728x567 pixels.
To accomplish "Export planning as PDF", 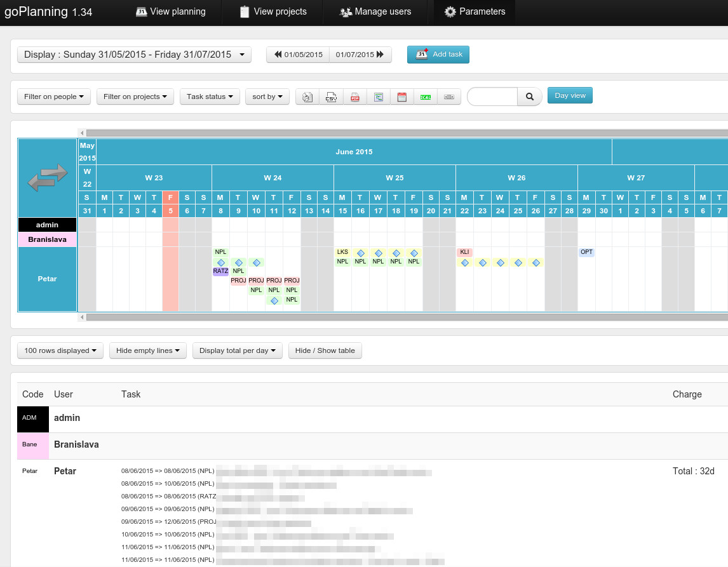I will [x=354, y=97].
